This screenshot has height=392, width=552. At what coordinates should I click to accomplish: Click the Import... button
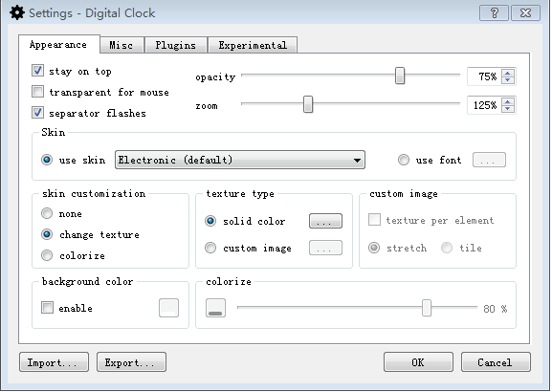click(54, 362)
